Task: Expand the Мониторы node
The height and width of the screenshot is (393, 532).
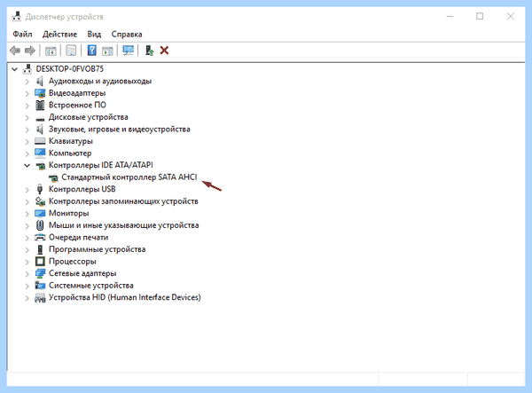Action: pyautogui.click(x=27, y=214)
